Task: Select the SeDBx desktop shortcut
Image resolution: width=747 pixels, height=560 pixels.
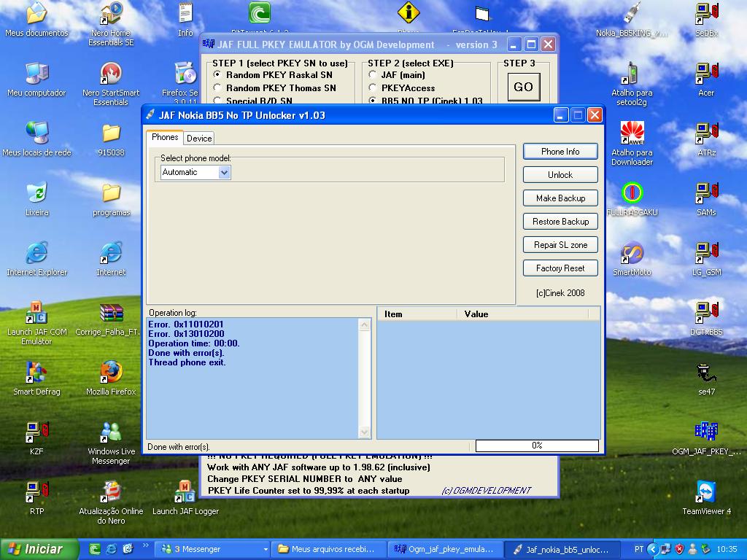Action: pyautogui.click(x=706, y=19)
